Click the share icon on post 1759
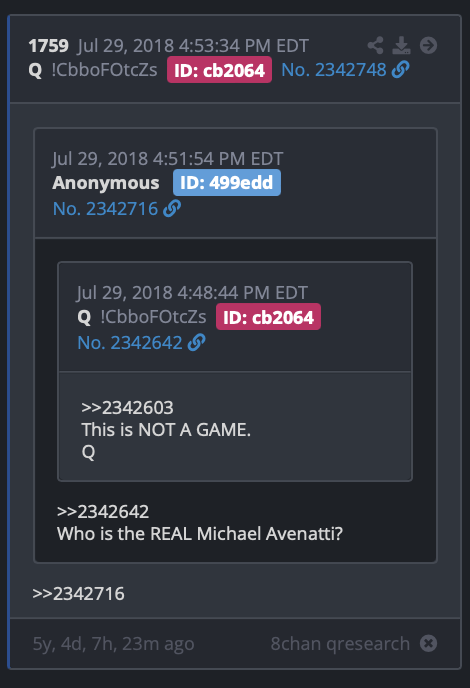 [375, 45]
